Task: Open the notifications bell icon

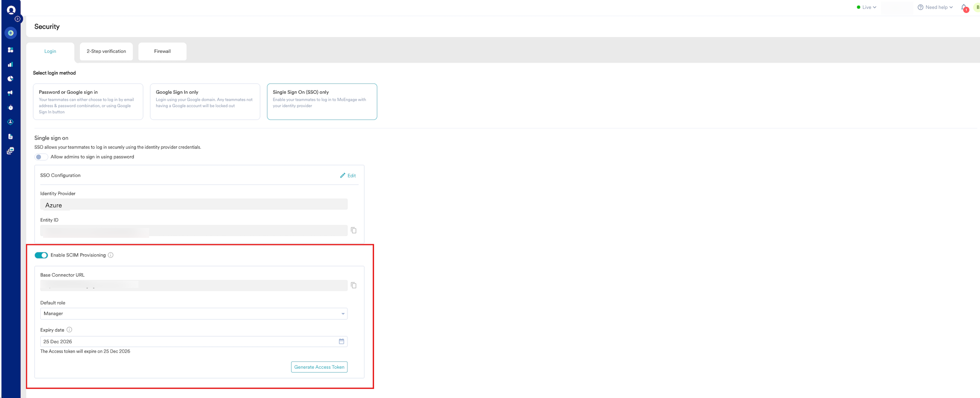Action: 964,7
